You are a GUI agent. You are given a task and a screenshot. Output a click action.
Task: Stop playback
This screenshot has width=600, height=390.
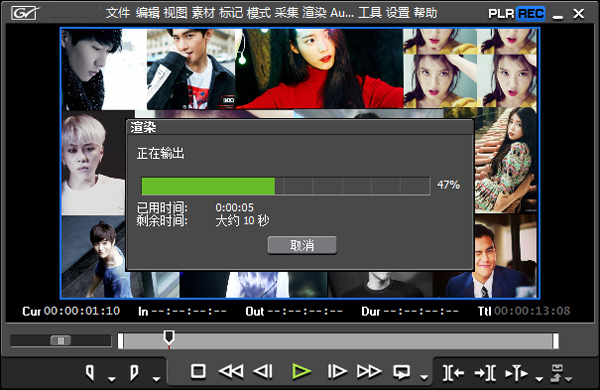198,371
